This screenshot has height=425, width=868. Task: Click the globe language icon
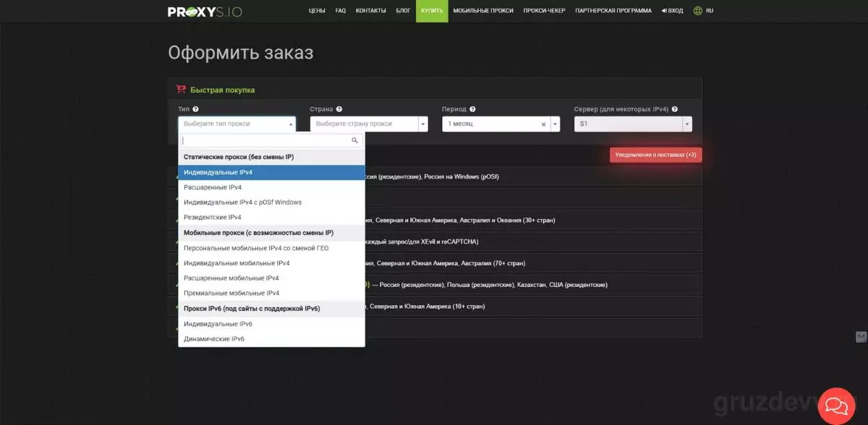point(697,11)
